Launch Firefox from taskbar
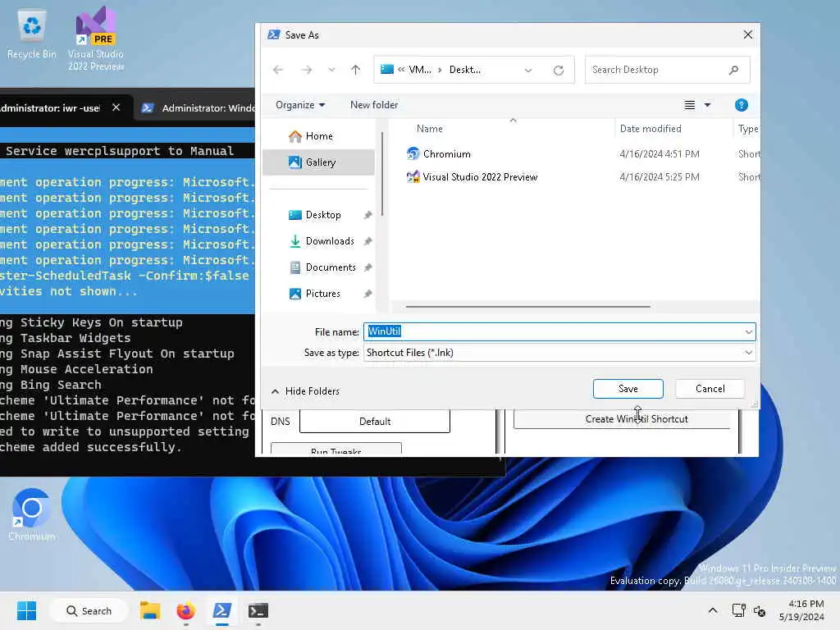Screen dimensions: 840x630 pyautogui.click(x=186, y=610)
